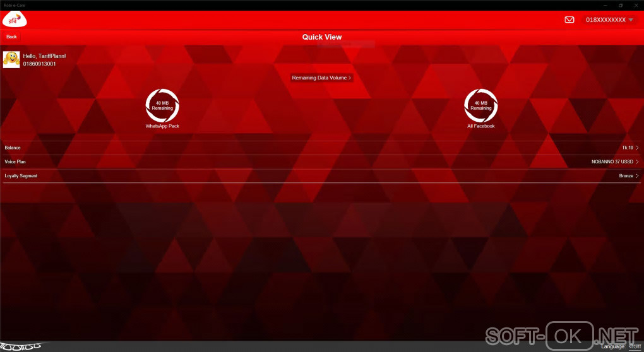Viewport: 644px width, 352px height.
Task: Expand the Voice Plan NOBANNO chevron
Action: coord(637,161)
